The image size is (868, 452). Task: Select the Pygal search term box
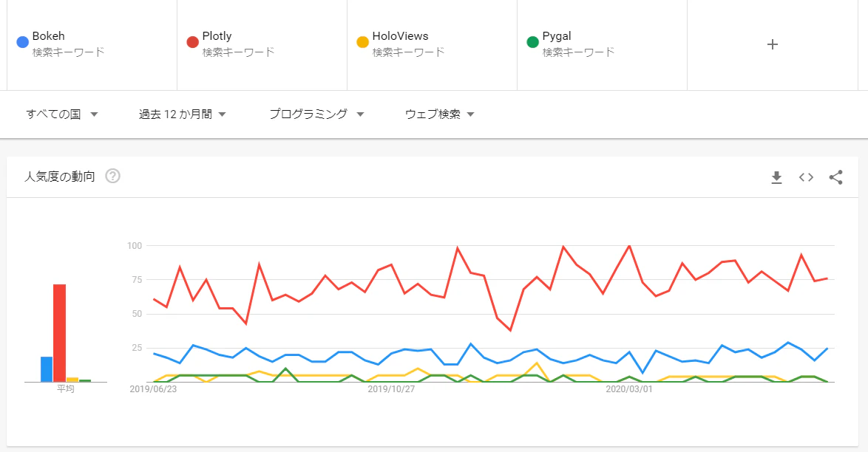click(557, 36)
